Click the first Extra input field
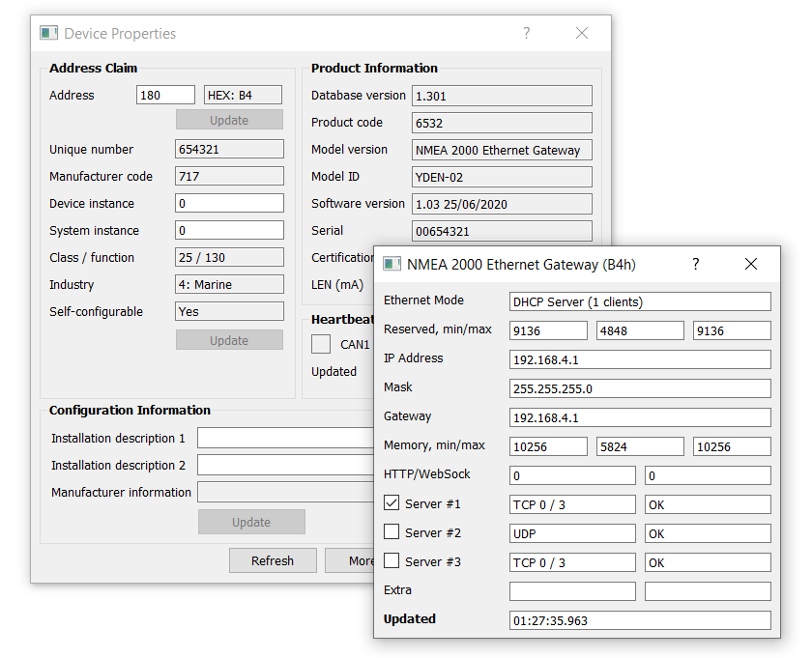This screenshot has height=658, width=812. pyautogui.click(x=572, y=591)
